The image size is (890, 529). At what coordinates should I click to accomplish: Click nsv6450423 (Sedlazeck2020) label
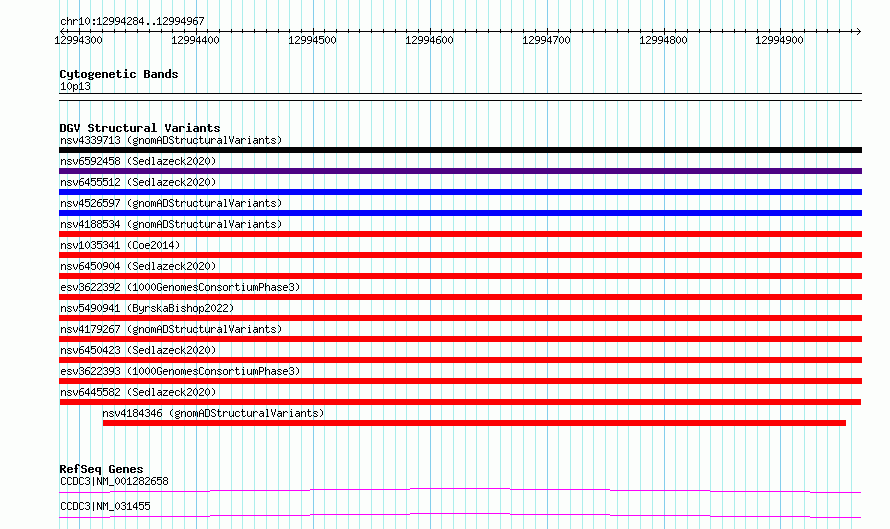pos(138,350)
